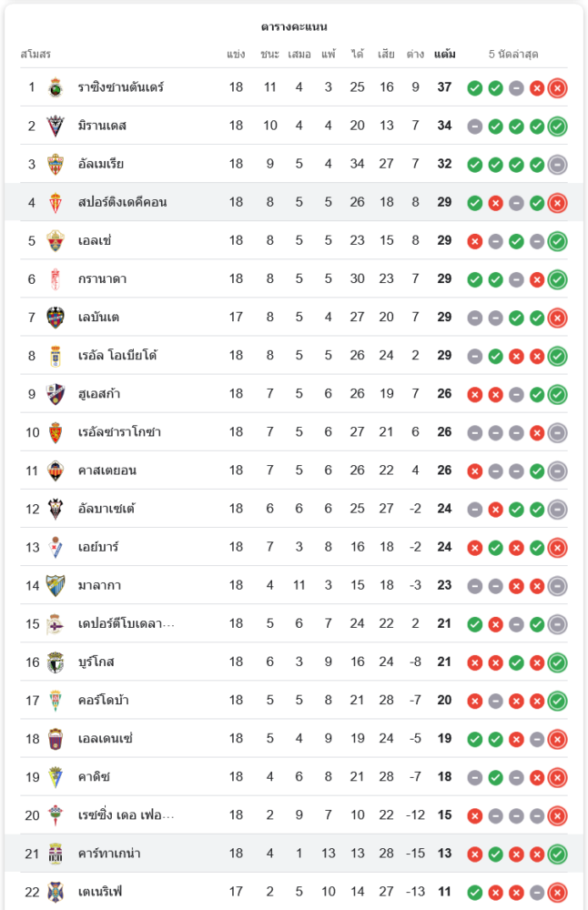Open the เอลเช่ team page link
This screenshot has height=910, width=588.
tap(95, 241)
